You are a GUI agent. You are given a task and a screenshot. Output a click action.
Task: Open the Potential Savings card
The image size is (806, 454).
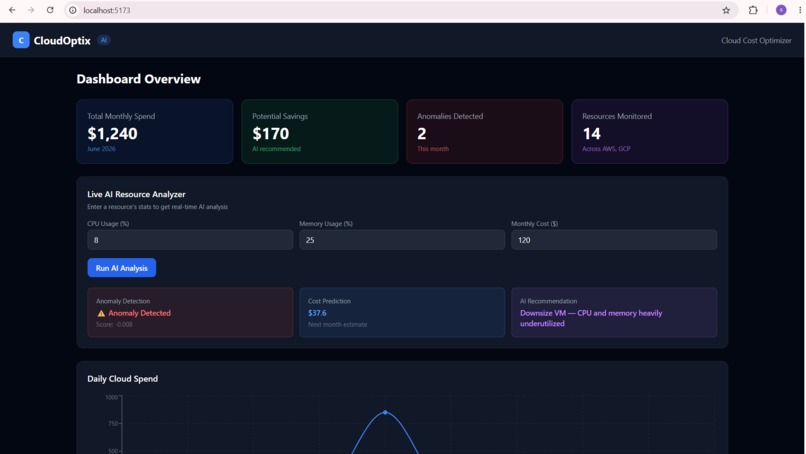(x=320, y=132)
